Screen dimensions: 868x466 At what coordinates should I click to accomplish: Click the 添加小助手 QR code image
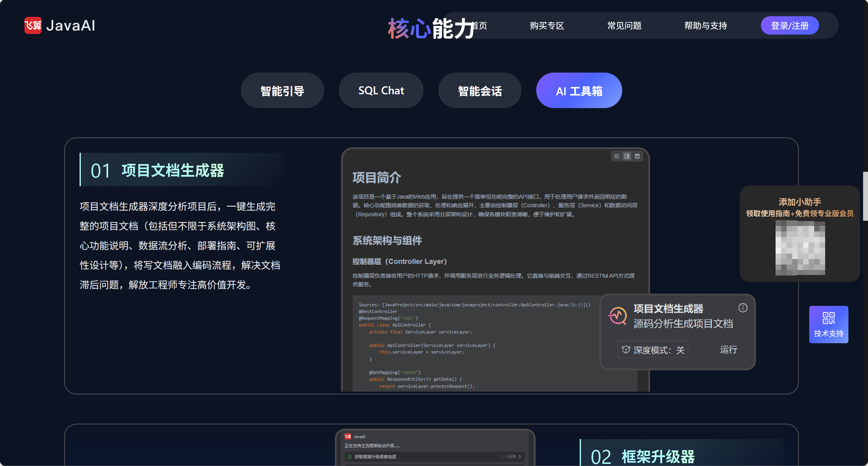800,248
